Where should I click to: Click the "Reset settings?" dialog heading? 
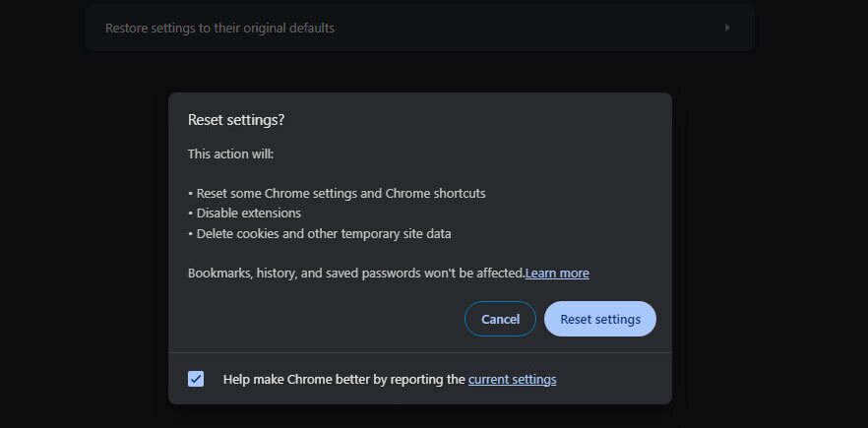[x=236, y=120]
